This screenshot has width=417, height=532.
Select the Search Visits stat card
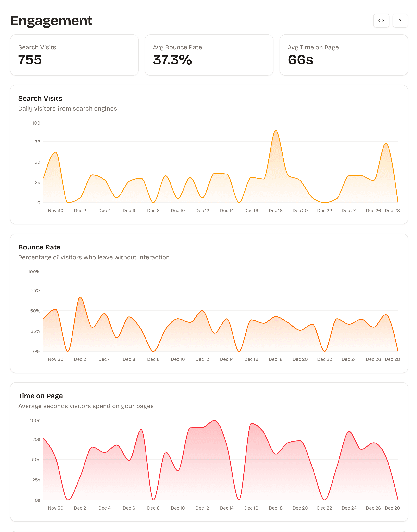74,55
